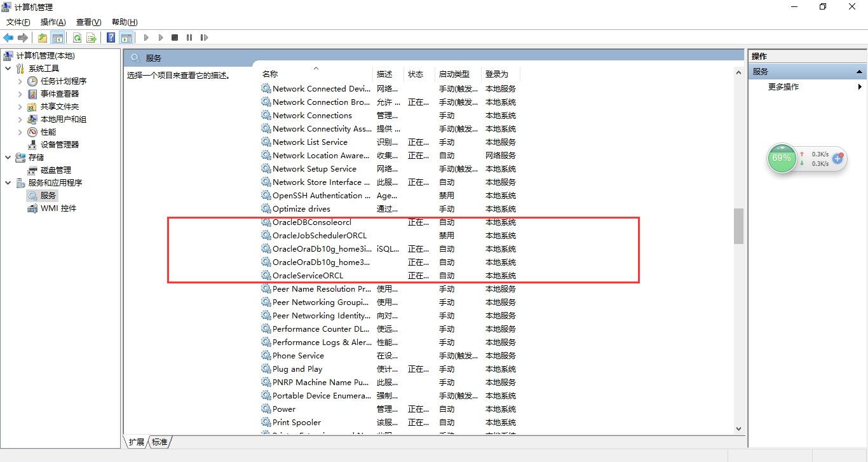Image resolution: width=868 pixels, height=462 pixels.
Task: Click the 事件查看器 icon in tree
Action: [x=32, y=94]
